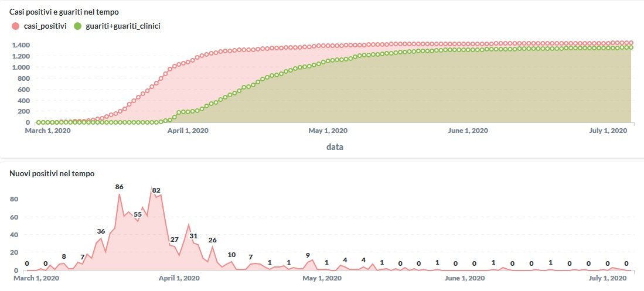
Task: Click 'May 1, 2020' tick on the upper chart
Action: point(328,131)
